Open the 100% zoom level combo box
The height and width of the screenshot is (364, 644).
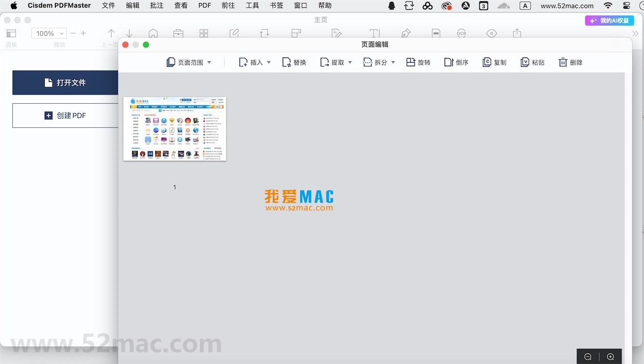point(49,33)
